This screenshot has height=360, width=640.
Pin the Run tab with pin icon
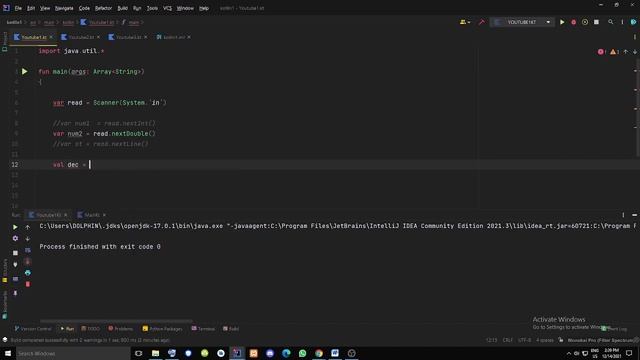tap(15, 293)
